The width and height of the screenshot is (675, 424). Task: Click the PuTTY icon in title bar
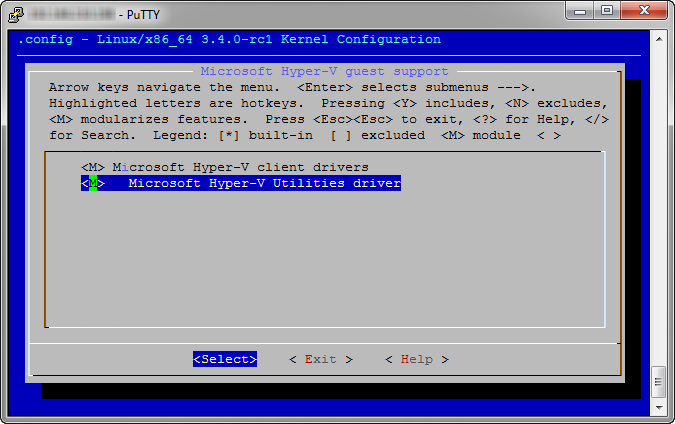pyautogui.click(x=16, y=15)
